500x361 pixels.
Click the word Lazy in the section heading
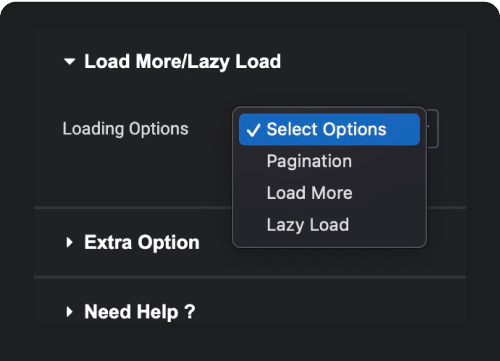click(208, 62)
